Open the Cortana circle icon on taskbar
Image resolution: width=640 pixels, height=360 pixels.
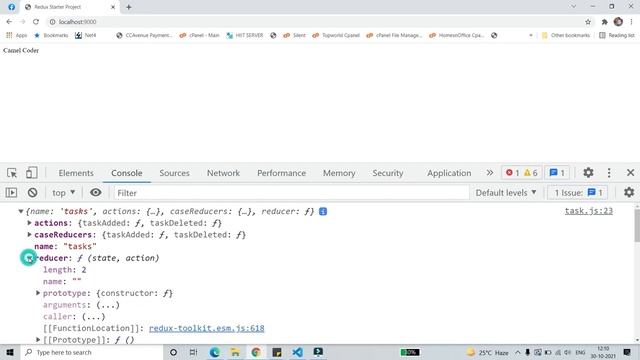(173, 352)
